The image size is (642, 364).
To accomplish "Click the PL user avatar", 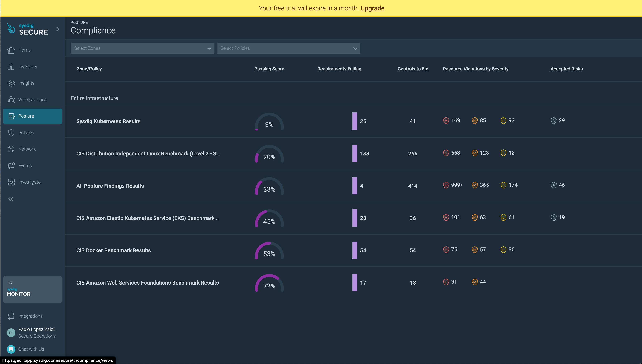I will [x=11, y=333].
